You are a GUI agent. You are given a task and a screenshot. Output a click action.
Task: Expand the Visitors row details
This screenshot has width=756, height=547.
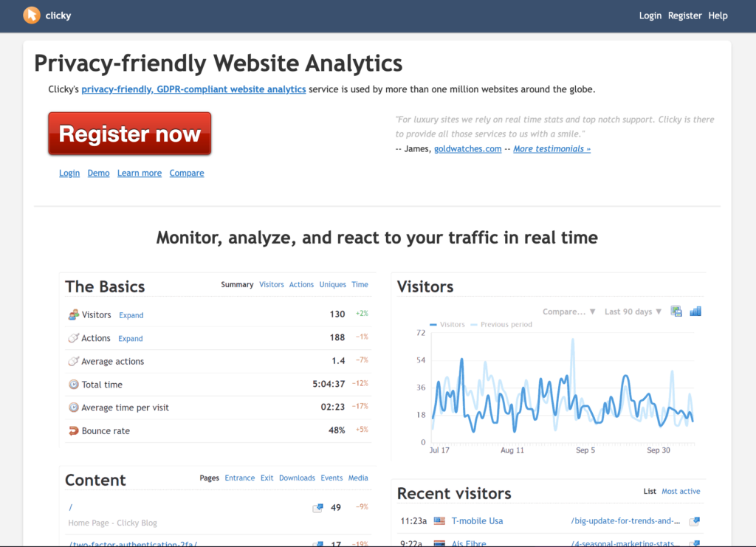pyautogui.click(x=131, y=315)
